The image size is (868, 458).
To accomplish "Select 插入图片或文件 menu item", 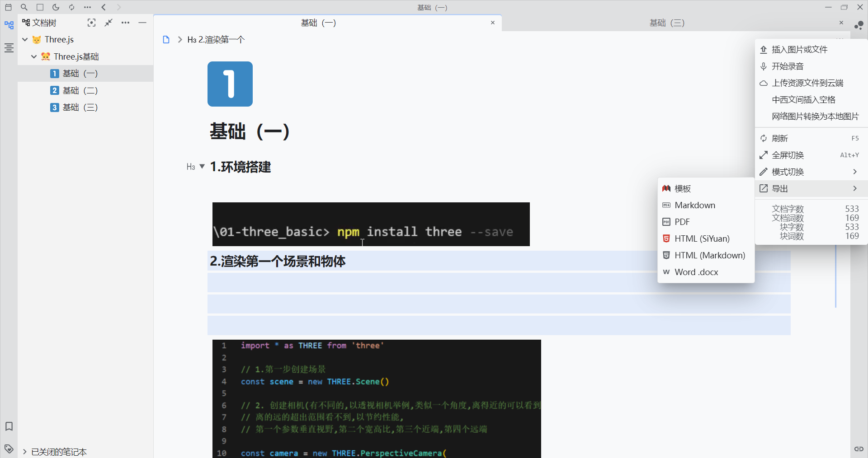I will point(811,50).
